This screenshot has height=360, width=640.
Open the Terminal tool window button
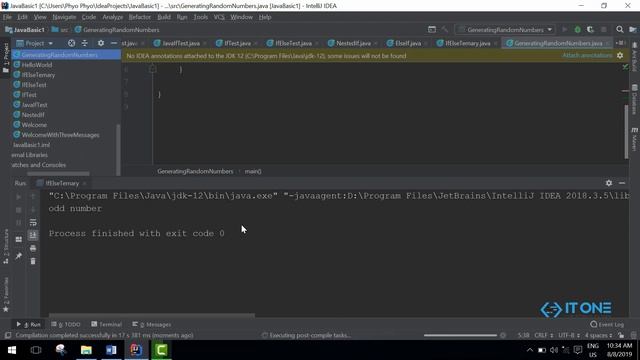[106, 324]
